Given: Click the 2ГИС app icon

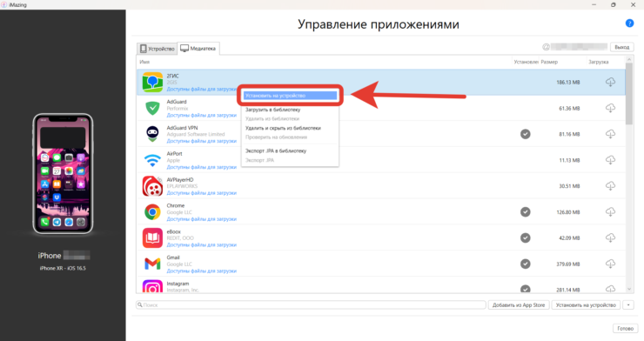Looking at the screenshot, I should pos(152,82).
